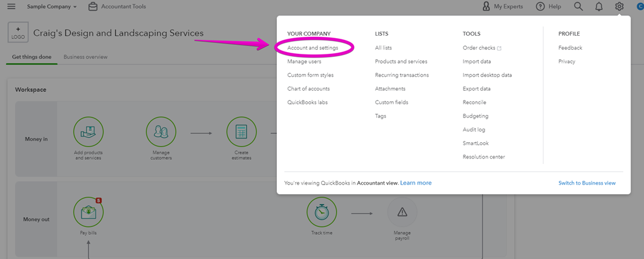
Task: Select Import desktop data
Action: click(487, 75)
